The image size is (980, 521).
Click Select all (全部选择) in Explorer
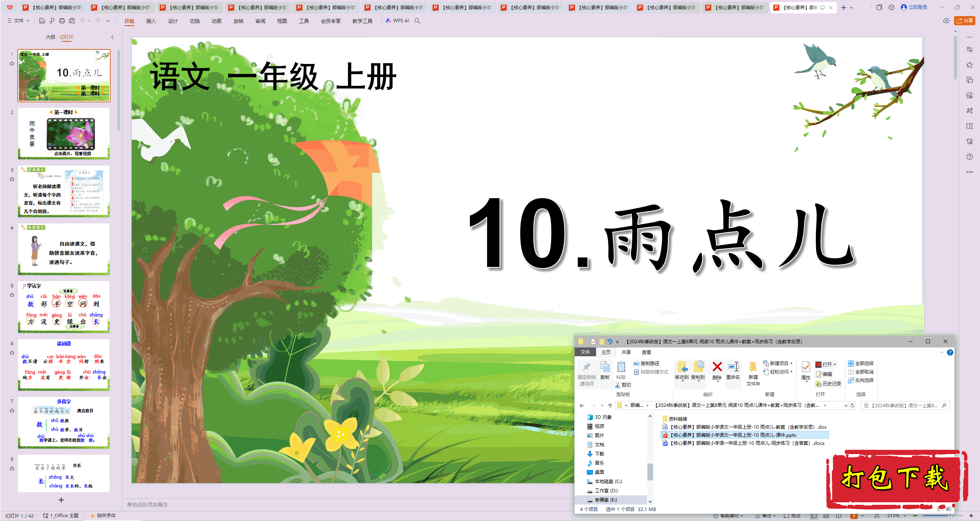[x=861, y=364]
